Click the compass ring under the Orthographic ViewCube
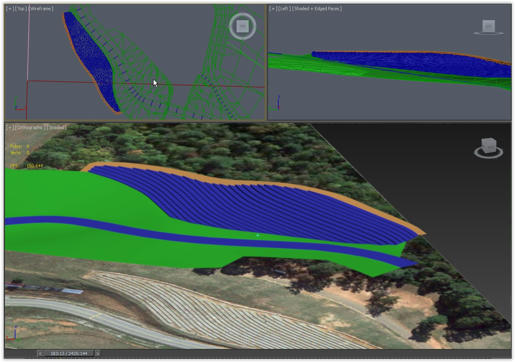Image resolution: width=515 pixels, height=362 pixels. (x=489, y=153)
